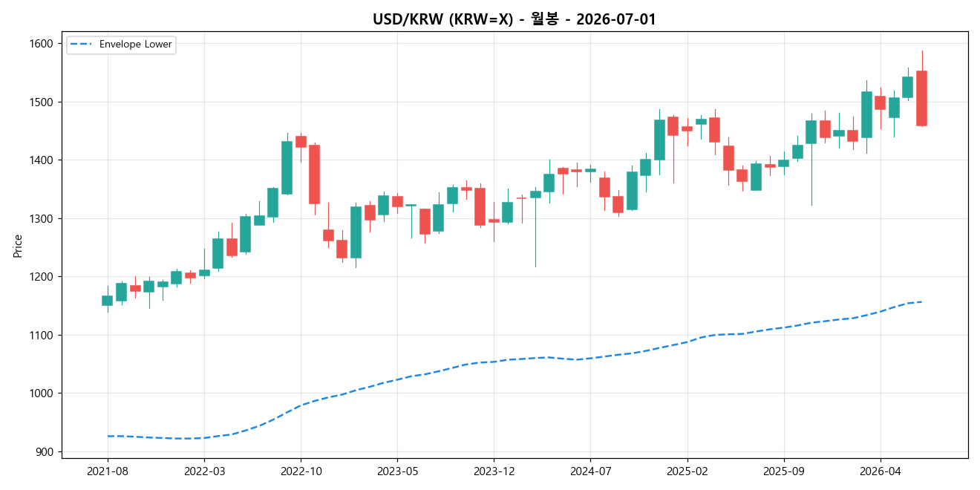Click the 2024-07 x-axis date label
The height and width of the screenshot is (490, 980).
[590, 471]
